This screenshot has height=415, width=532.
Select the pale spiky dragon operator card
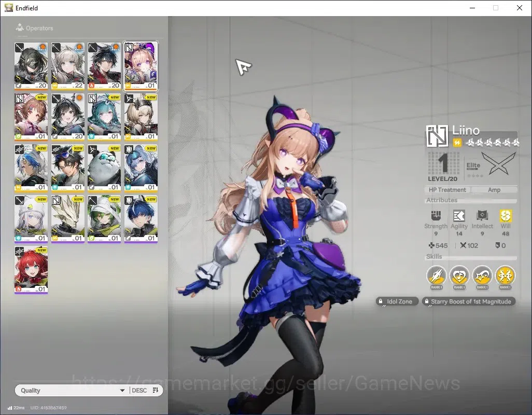(67, 218)
